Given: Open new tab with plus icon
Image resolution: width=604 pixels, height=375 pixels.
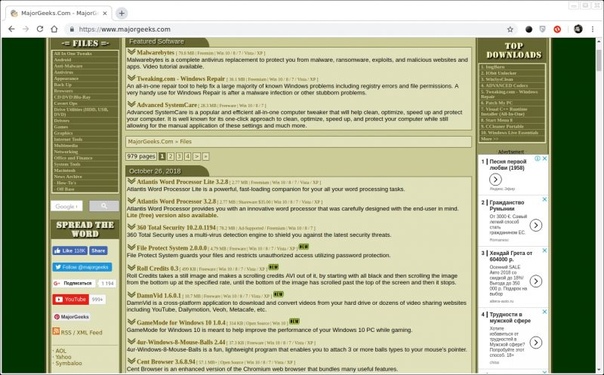Looking at the screenshot, I should (x=121, y=13).
